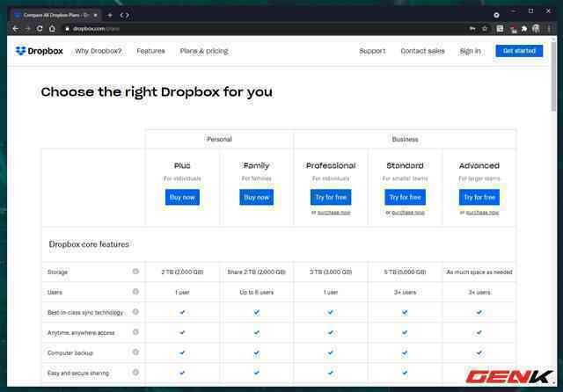Click Dropbox core features section heading
Screen dimensions: 563x392
89,244
